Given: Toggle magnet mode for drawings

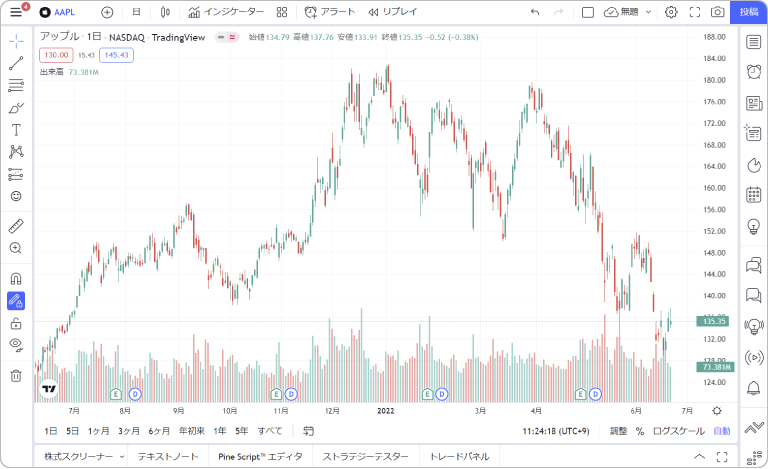Looking at the screenshot, I should coord(16,279).
